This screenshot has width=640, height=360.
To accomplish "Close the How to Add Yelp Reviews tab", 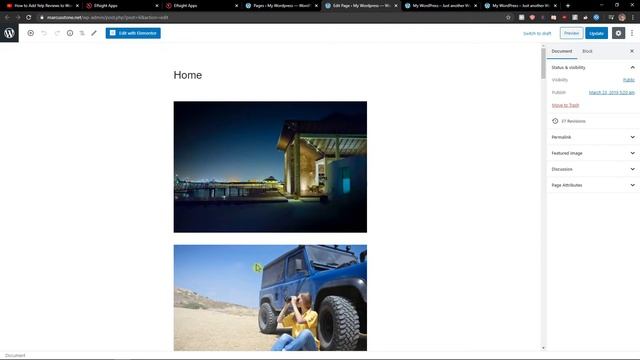I will pyautogui.click(x=77, y=6).
